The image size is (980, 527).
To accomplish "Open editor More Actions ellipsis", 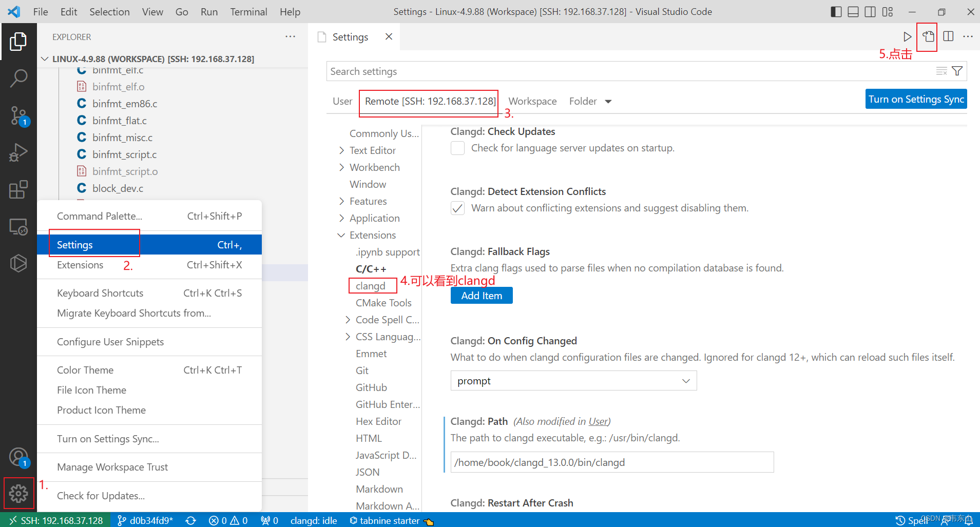I will pos(968,36).
